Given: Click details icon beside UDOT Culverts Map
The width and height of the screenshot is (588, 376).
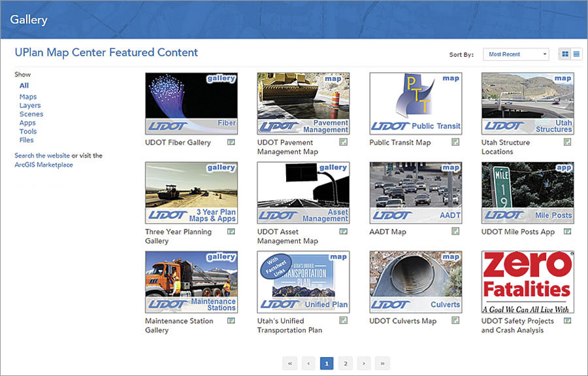Looking at the screenshot, I should (455, 320).
